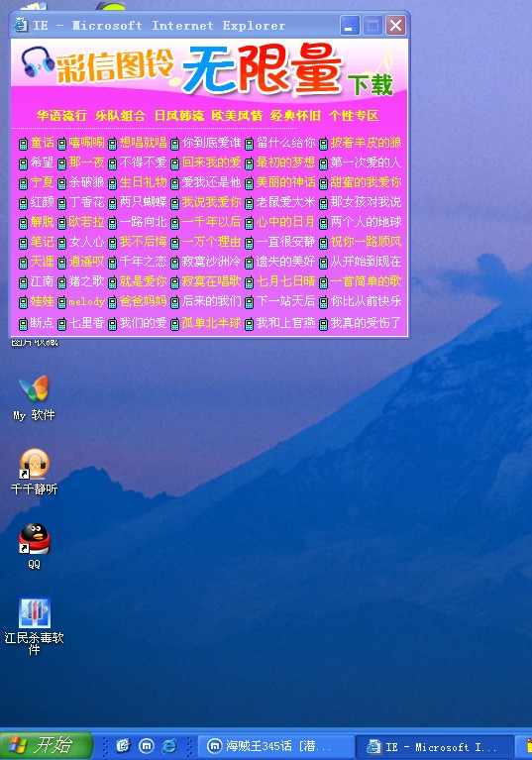Click the phone icon beside 童话
532x760 pixels.
(23, 144)
